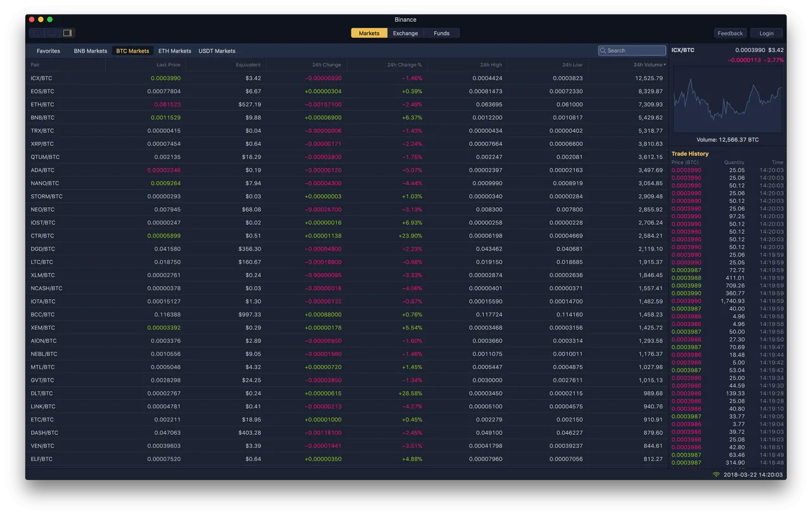812x516 pixels.
Task: Select the EOS/BTC pair row
Action: coord(346,91)
